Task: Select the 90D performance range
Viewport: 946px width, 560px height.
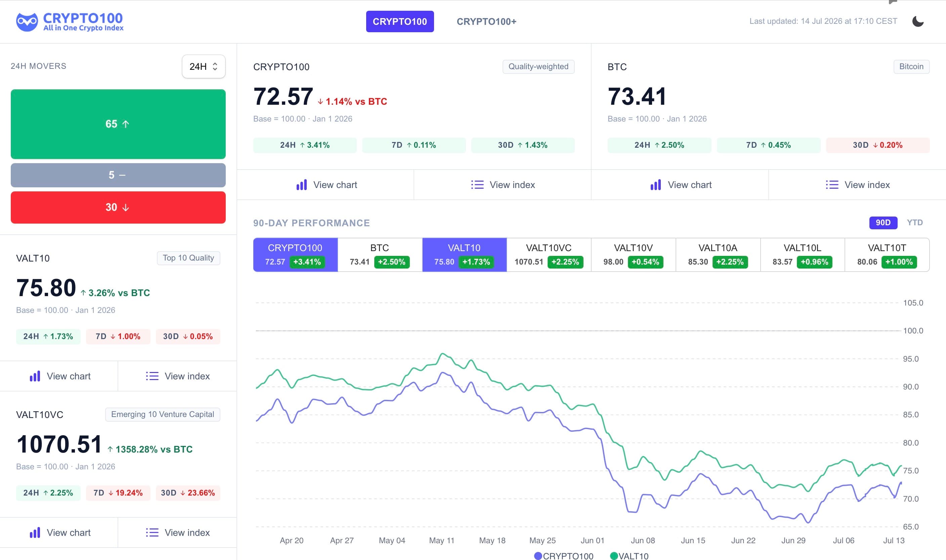Action: [883, 222]
